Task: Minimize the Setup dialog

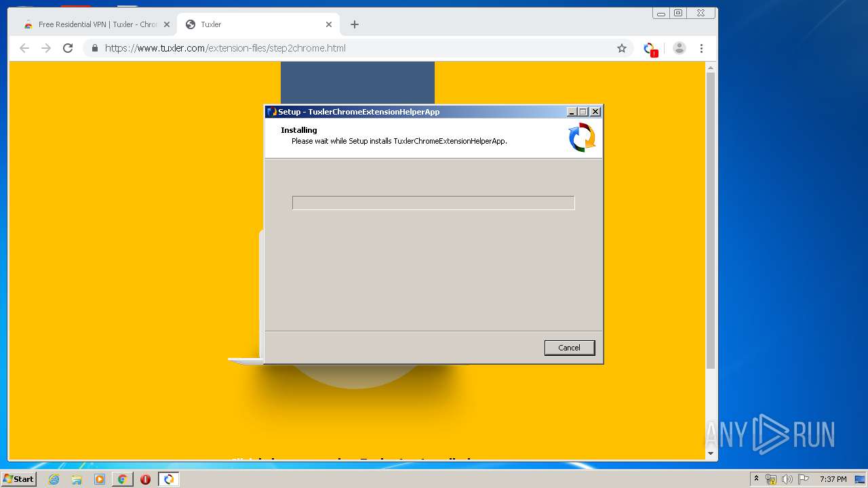Action: tap(572, 112)
